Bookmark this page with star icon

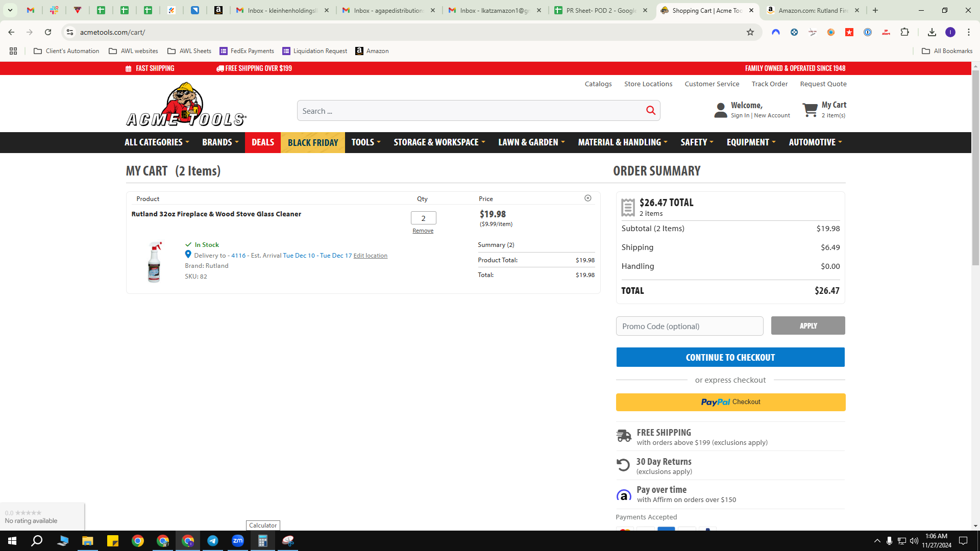(x=750, y=32)
